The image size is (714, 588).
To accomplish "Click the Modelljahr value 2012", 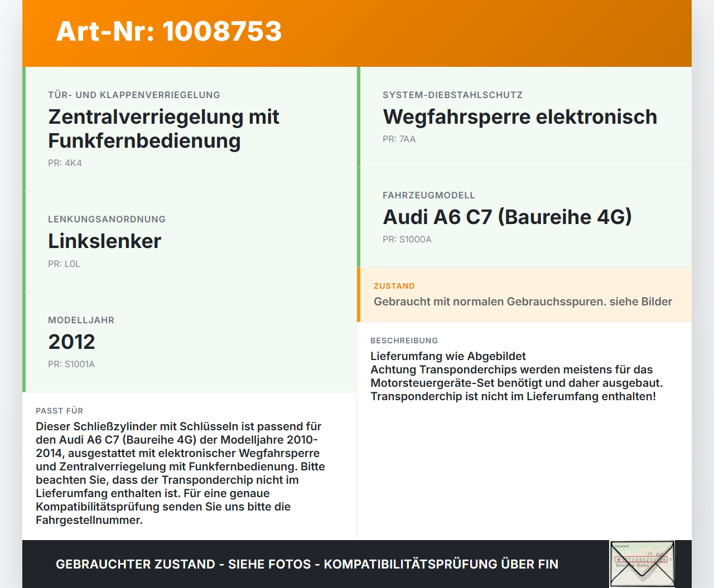I will tap(71, 341).
